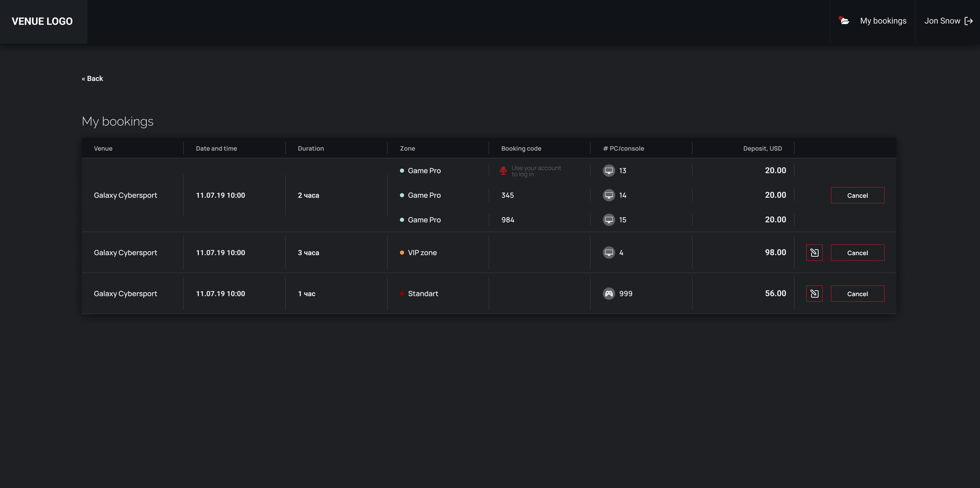Screen dimensions: 980x488
Task: Click Game Pro label for PC 14
Action: 424,195
